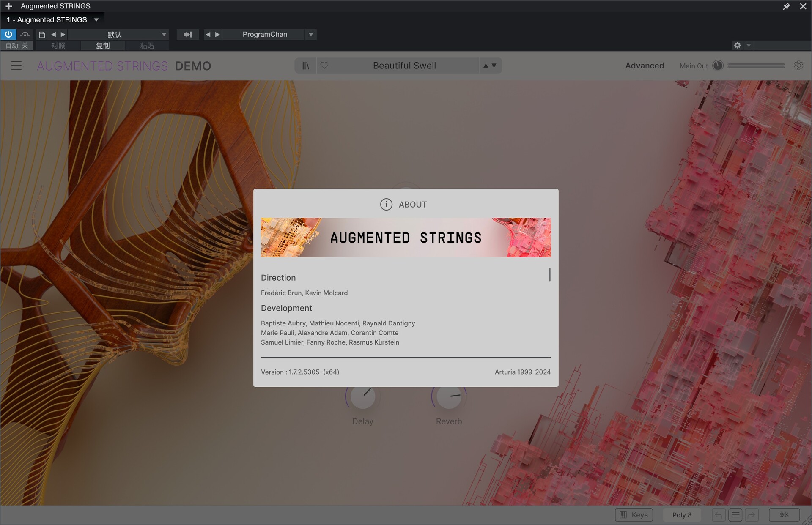The width and height of the screenshot is (812, 525).
Task: Open the Advanced panel
Action: click(x=645, y=66)
